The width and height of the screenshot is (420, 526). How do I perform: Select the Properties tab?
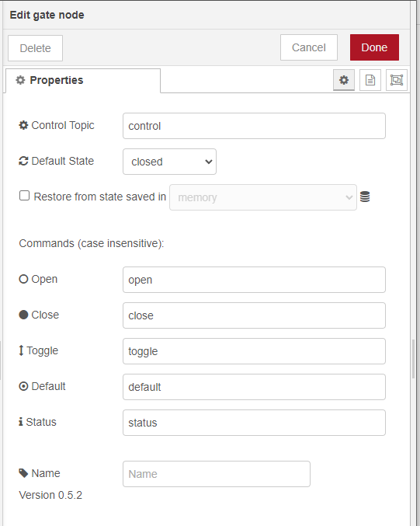coord(83,81)
